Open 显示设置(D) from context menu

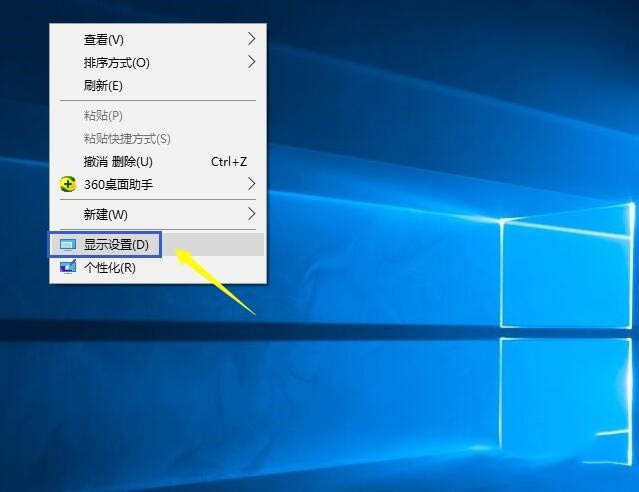coord(158,245)
